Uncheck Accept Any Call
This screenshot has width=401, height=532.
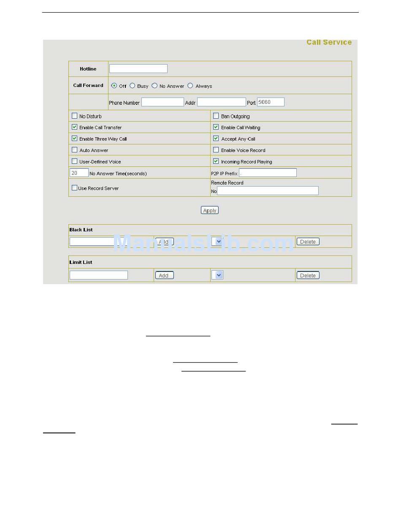point(216,138)
